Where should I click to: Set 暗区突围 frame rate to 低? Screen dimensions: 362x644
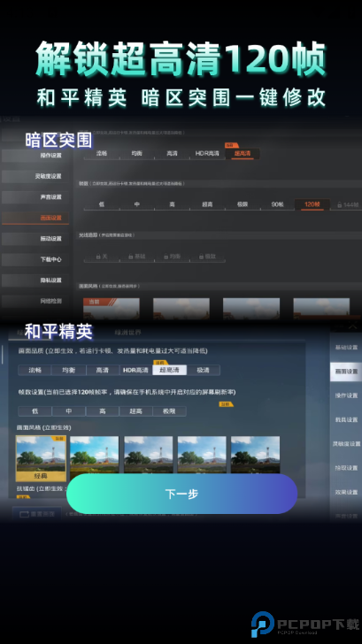click(x=102, y=204)
